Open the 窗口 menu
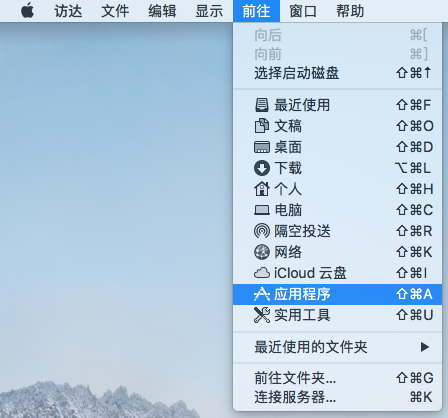448x418 pixels. (303, 11)
